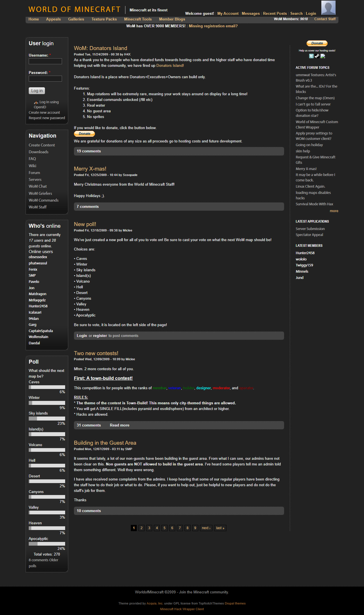Click Missing registration email? link
This screenshot has width=364, height=615.
click(x=213, y=26)
